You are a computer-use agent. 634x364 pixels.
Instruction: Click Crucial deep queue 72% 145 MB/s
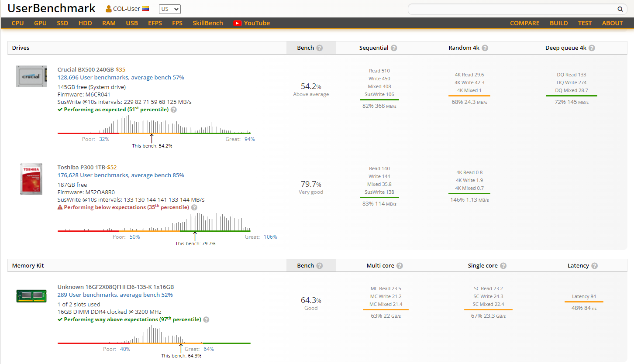(x=572, y=102)
